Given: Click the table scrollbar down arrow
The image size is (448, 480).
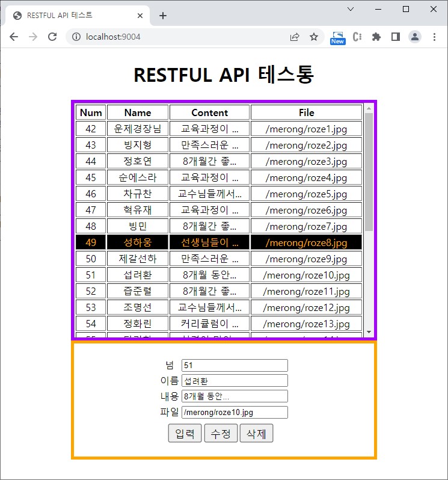Looking at the screenshot, I should click(x=369, y=332).
